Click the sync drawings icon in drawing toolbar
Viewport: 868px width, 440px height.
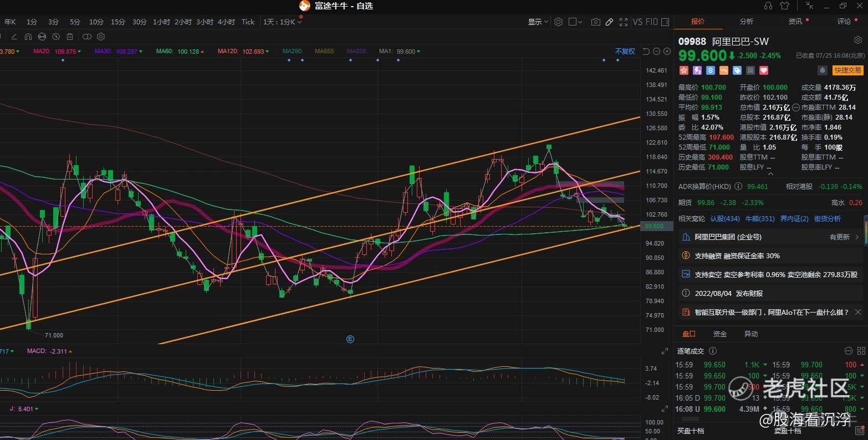[42, 37]
